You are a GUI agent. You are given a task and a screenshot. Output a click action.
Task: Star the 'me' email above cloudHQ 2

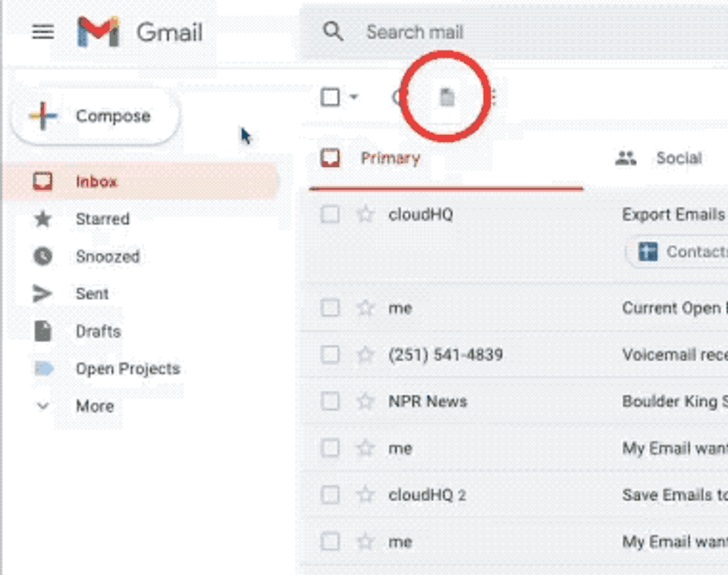(366, 448)
